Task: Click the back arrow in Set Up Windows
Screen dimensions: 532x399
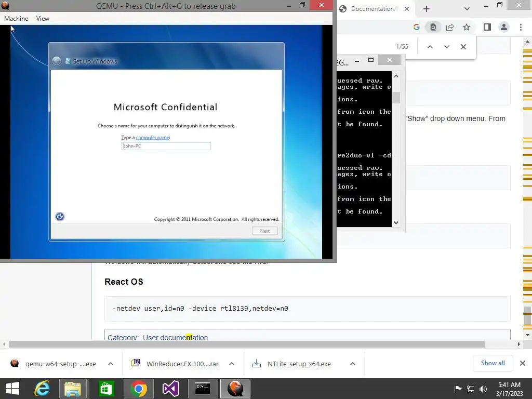Action: [x=57, y=61]
